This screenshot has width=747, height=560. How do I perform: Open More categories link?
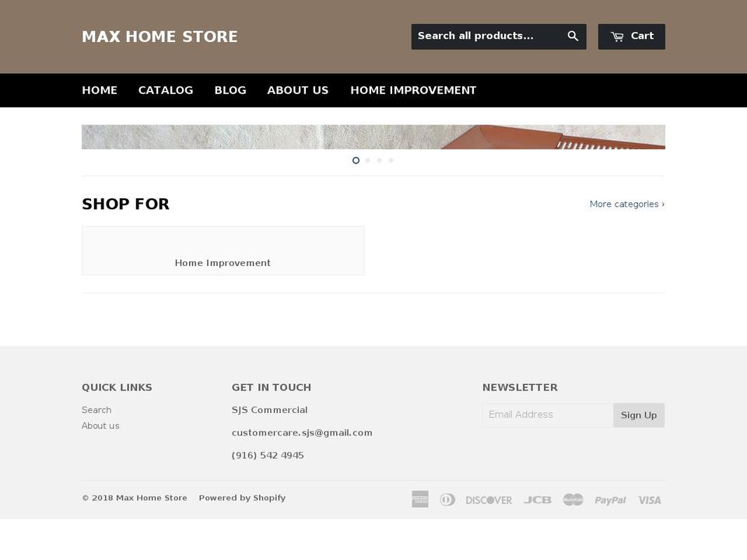point(627,205)
